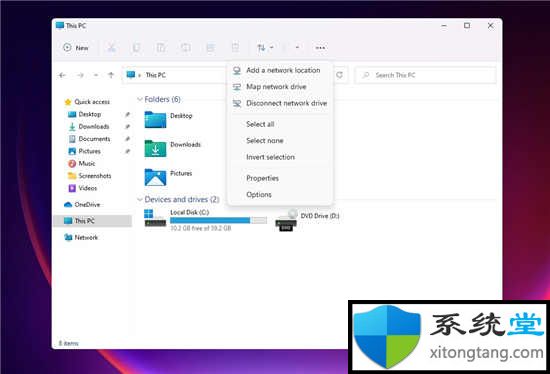Click the Refresh icon beside address bar

click(339, 75)
